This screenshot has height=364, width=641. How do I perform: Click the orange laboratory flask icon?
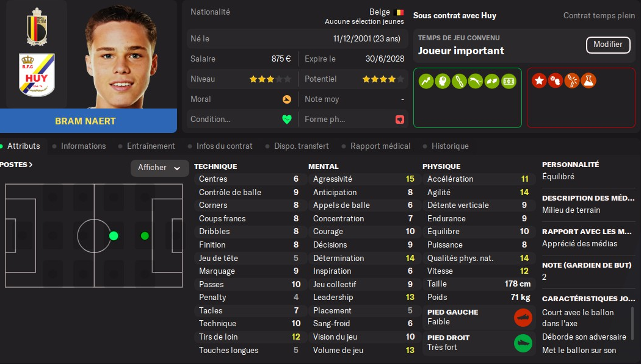click(x=588, y=80)
